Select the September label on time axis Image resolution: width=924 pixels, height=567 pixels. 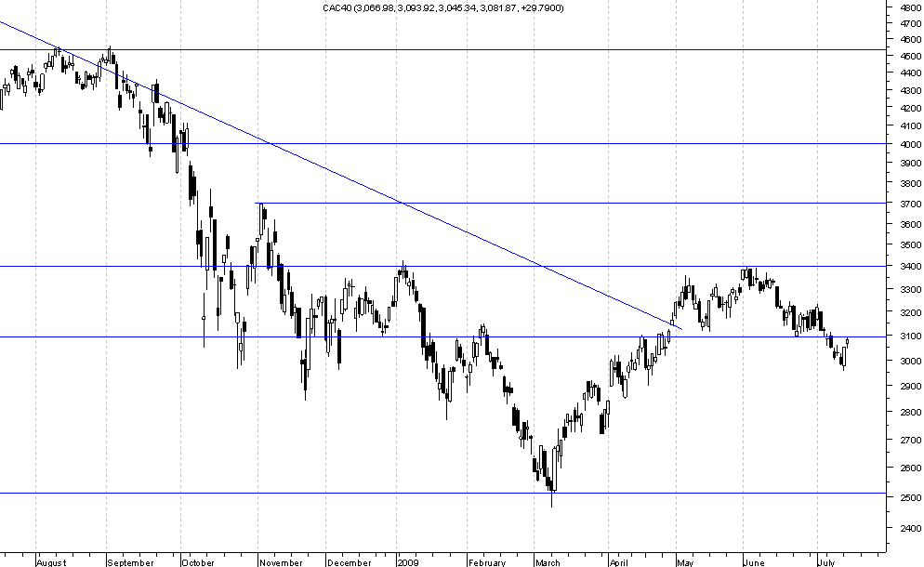point(131,562)
